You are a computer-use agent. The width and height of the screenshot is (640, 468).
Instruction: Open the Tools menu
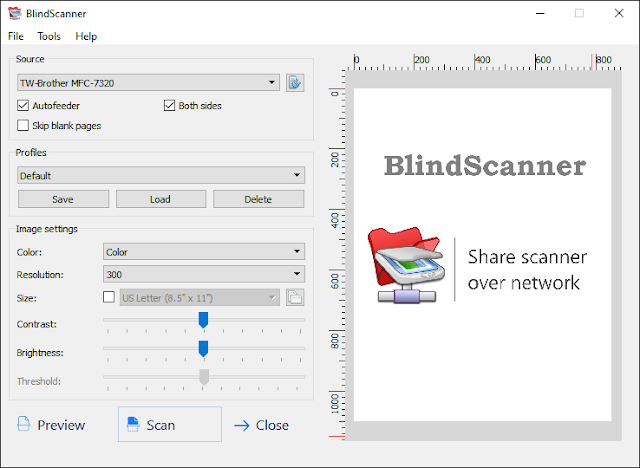pos(49,36)
